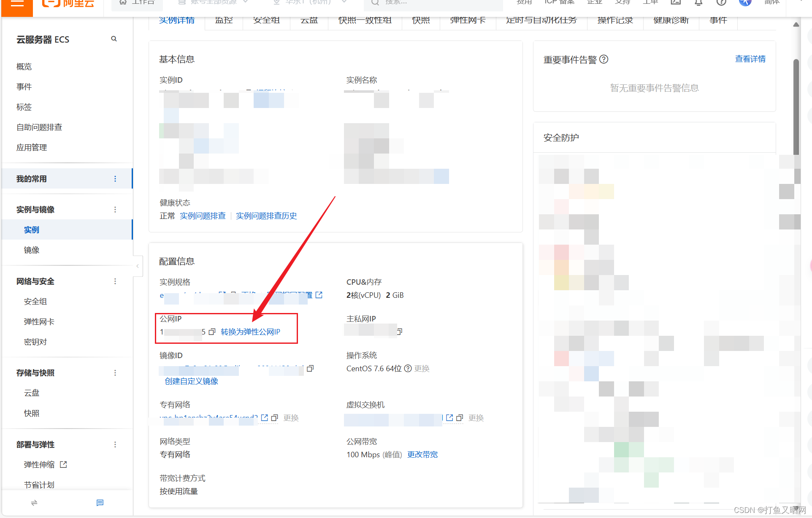Select 安全组 in the sidebar
The height and width of the screenshot is (518, 812).
coord(35,302)
